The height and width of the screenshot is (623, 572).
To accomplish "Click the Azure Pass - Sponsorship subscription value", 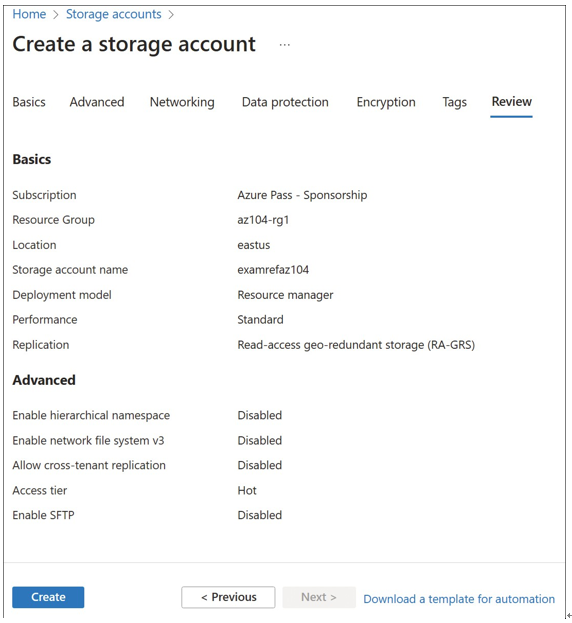I will pos(302,195).
